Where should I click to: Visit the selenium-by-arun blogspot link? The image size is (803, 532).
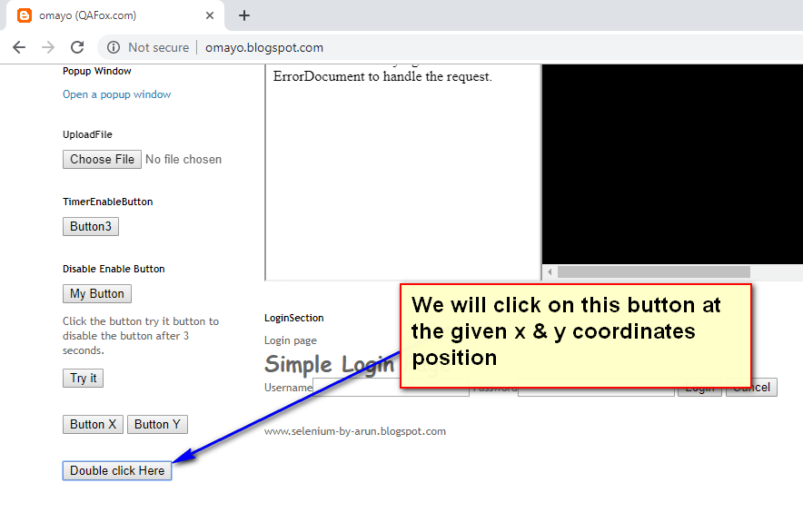pyautogui.click(x=354, y=431)
